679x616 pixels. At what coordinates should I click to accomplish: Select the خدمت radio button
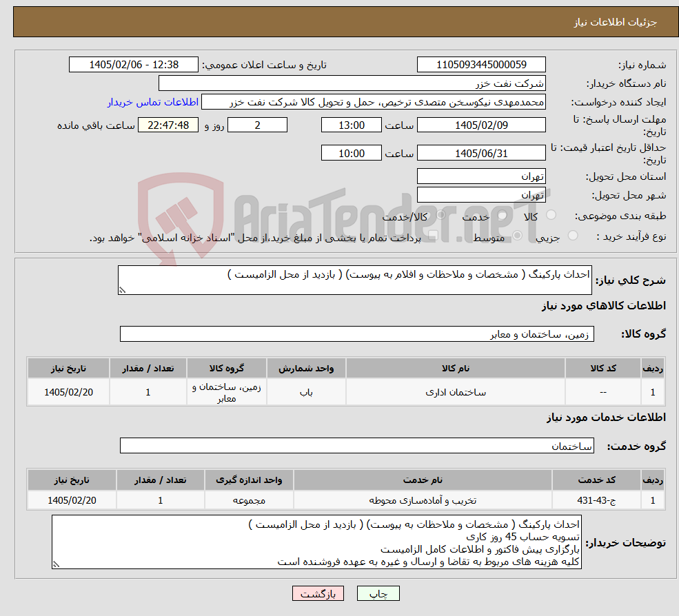point(503,215)
